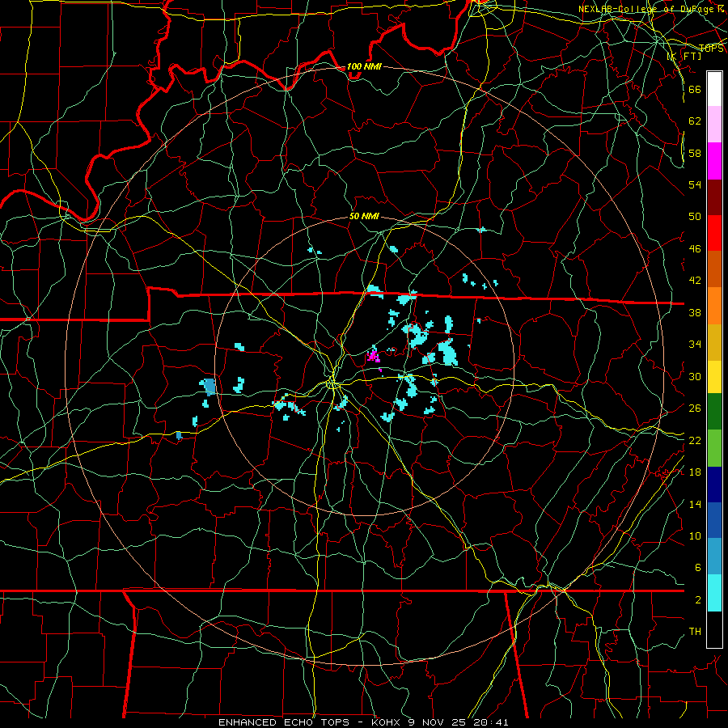Click the white swatch in the tops legend
728x728 pixels.
coord(714,89)
